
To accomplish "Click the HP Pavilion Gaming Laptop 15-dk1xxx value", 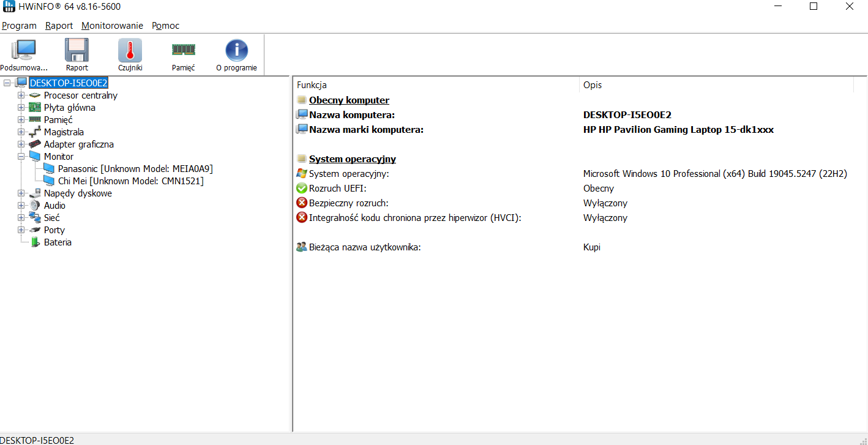I will pos(678,130).
